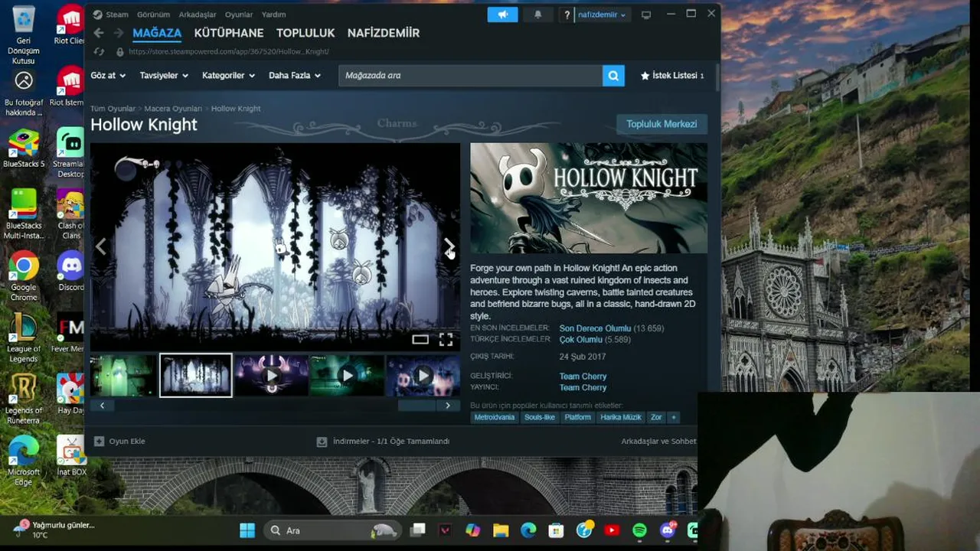Go back with Steam's back arrow

98,33
